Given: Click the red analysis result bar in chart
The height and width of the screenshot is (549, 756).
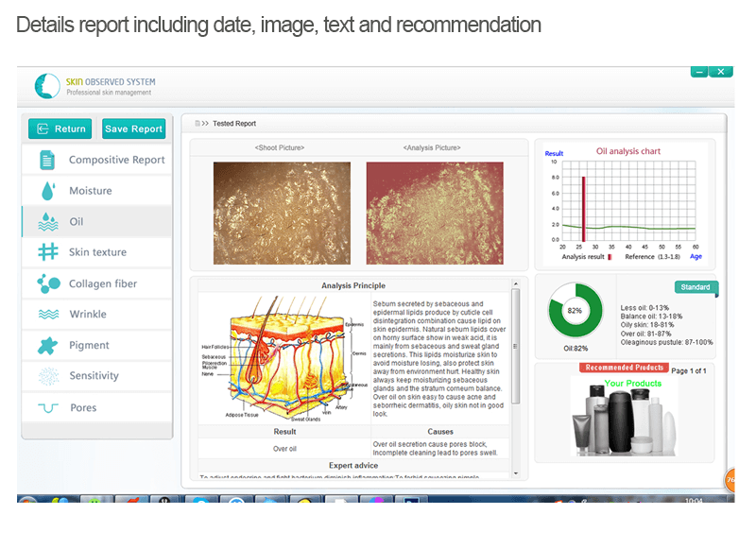Looking at the screenshot, I should pos(583,209).
